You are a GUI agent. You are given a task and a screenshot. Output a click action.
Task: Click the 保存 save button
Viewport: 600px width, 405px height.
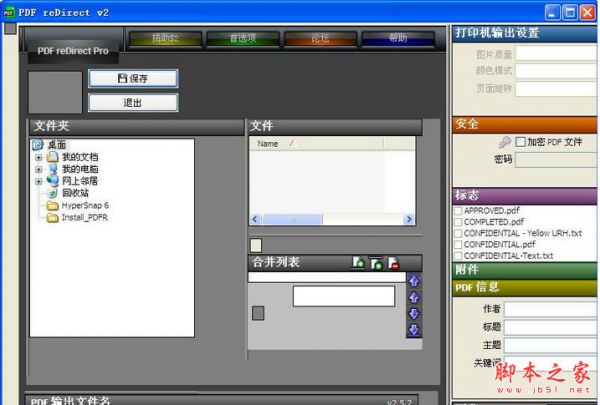[133, 78]
